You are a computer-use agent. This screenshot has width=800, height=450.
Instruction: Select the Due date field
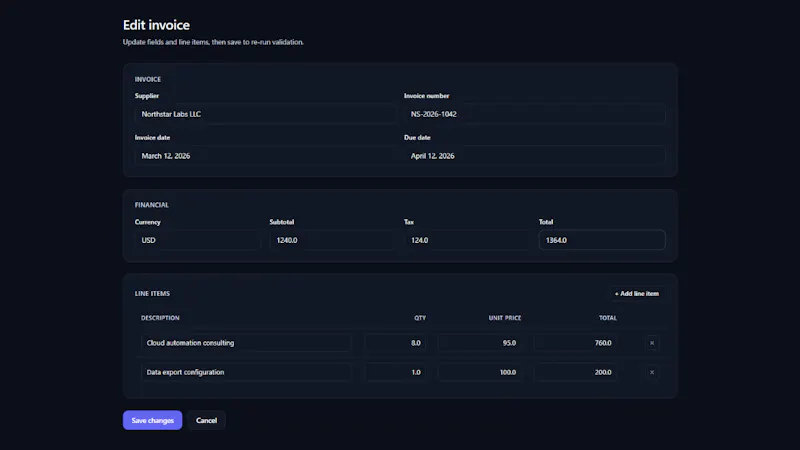click(535, 156)
